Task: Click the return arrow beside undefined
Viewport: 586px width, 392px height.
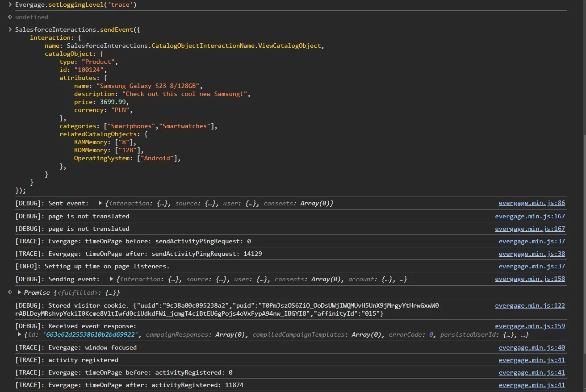Action: pos(10,17)
